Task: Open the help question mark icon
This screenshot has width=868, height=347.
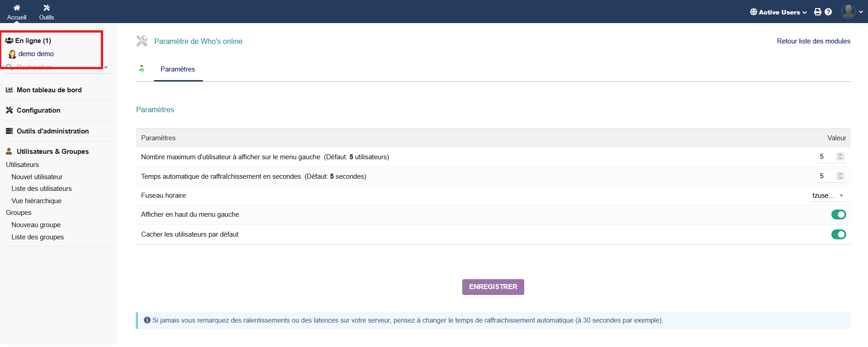Action: click(828, 12)
